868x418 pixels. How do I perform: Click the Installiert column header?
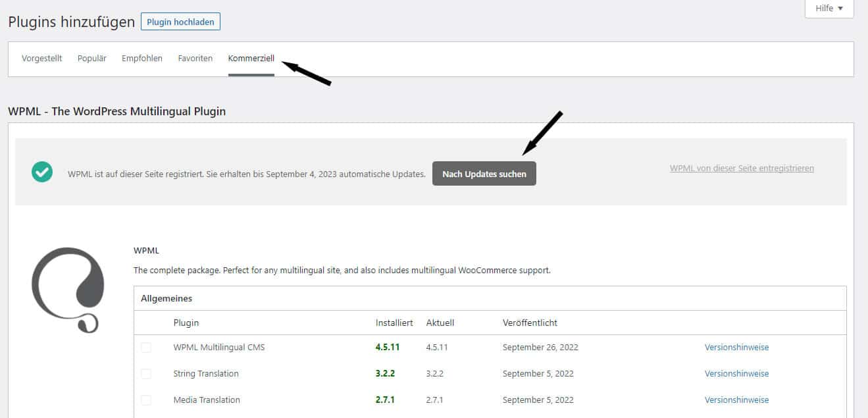point(394,323)
